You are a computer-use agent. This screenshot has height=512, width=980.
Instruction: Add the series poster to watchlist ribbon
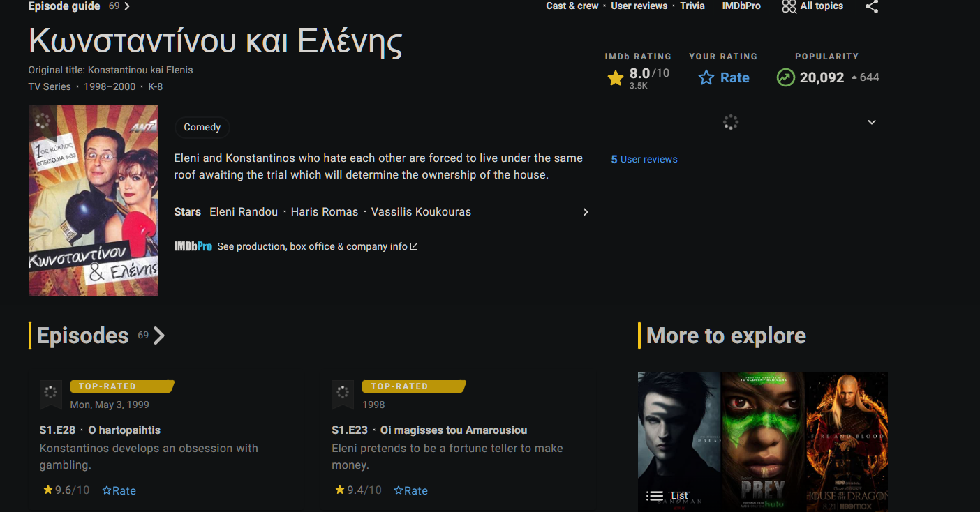pyautogui.click(x=43, y=122)
